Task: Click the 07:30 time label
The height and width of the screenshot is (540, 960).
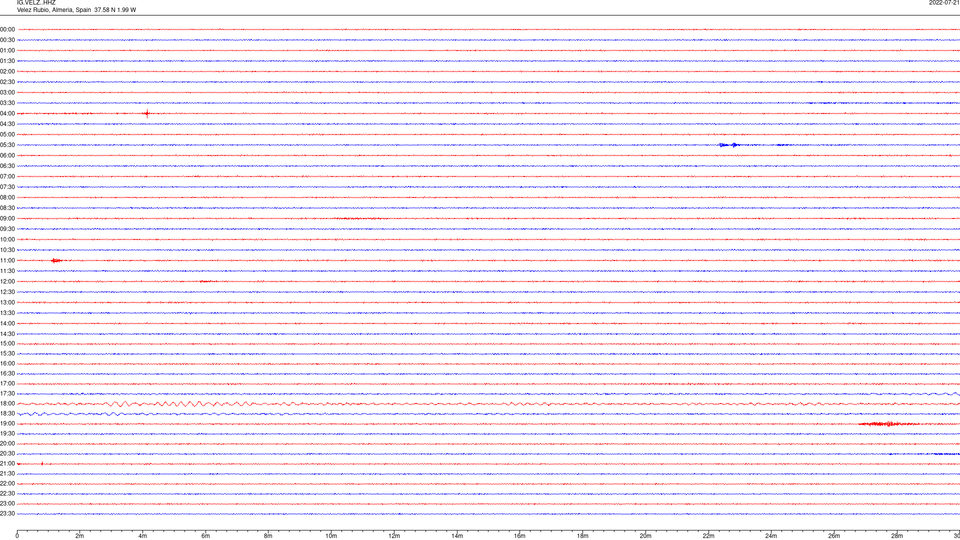Action: point(7,187)
